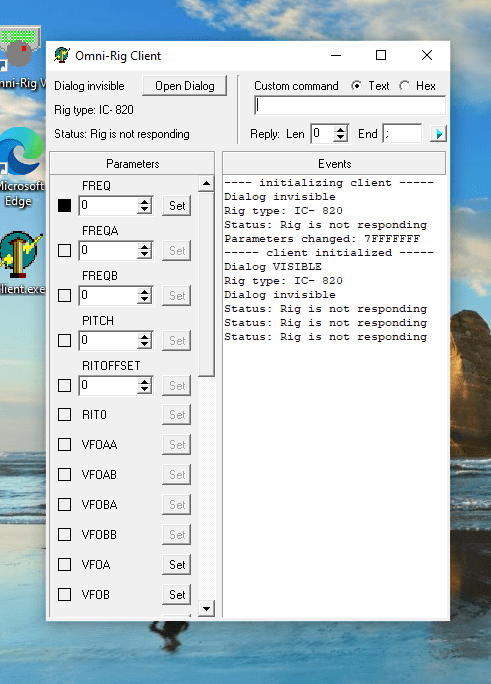Click the Reply Len value field
The image size is (491, 684).
coord(322,133)
